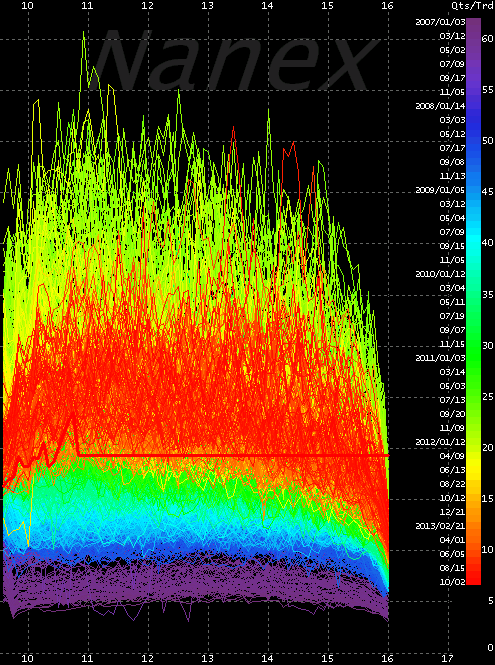Click hour 16 on the top time axis
This screenshot has width=495, height=665.
[387, 6]
